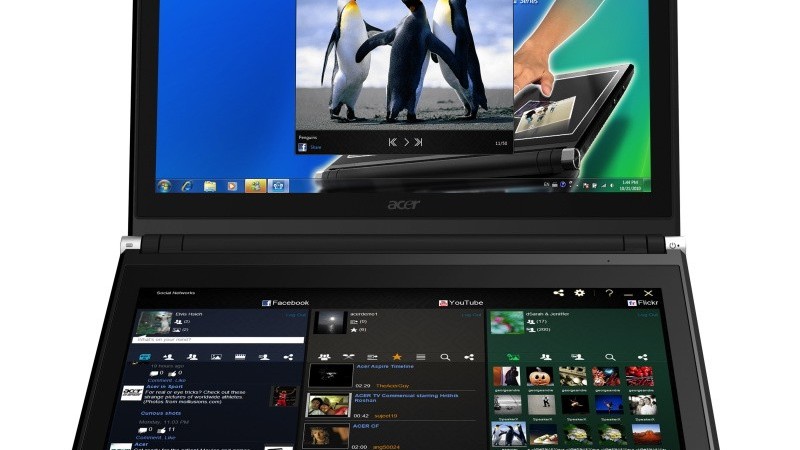800x450 pixels.
Task: Open the help question mark
Action: click(608, 293)
